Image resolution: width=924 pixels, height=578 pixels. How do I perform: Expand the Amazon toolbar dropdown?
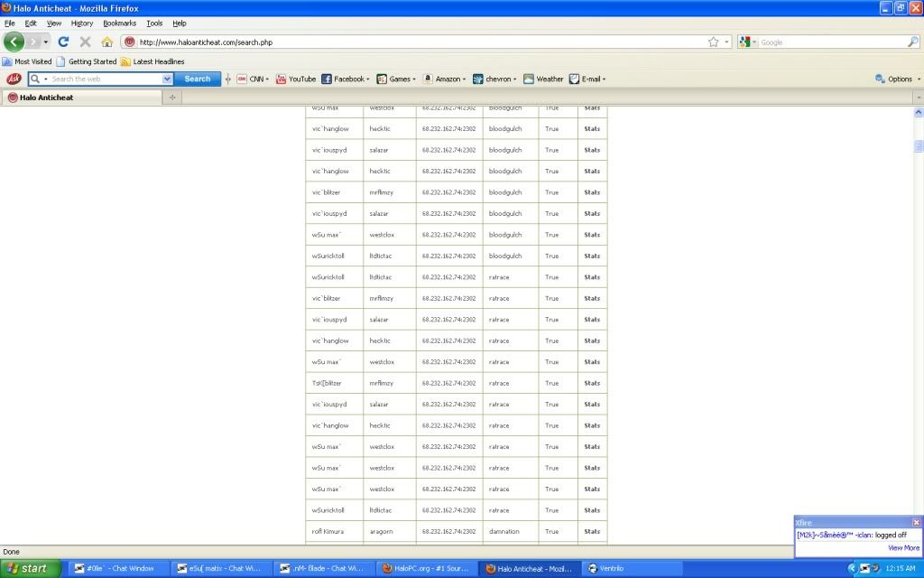[x=445, y=79]
